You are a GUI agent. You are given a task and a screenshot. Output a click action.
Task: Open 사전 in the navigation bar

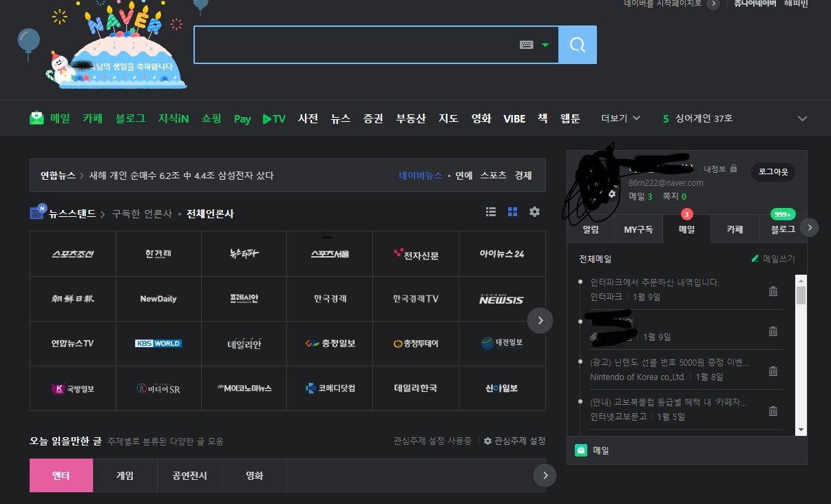(308, 118)
